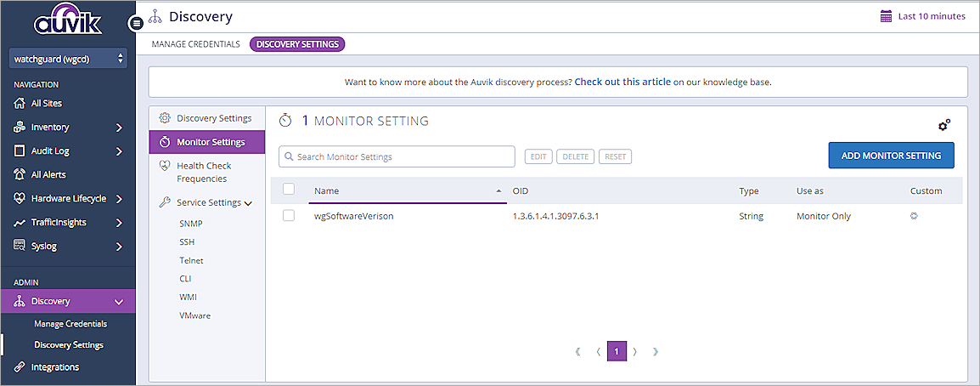The width and height of the screenshot is (980, 386).
Task: Expand the Inventory submenu arrow
Action: 120,128
